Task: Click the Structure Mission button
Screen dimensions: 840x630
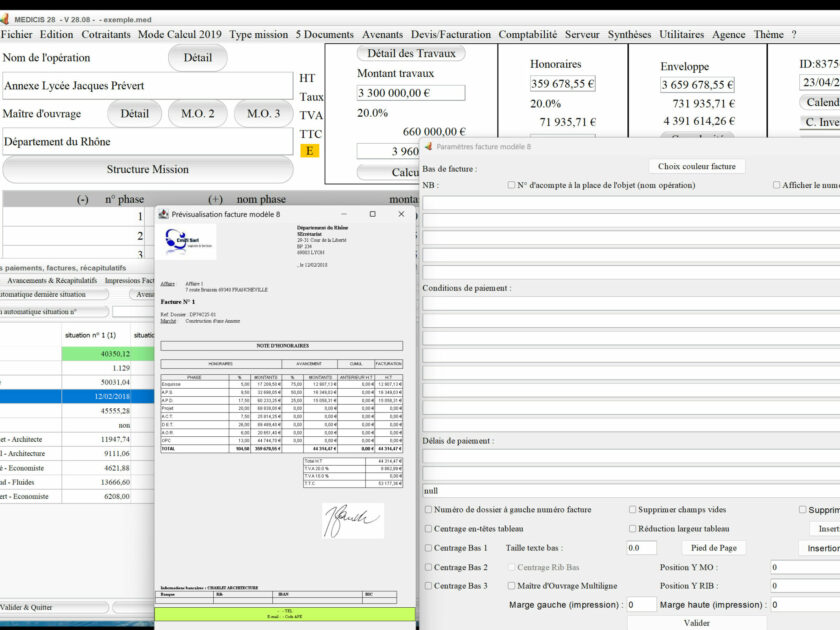Action: tap(148, 170)
